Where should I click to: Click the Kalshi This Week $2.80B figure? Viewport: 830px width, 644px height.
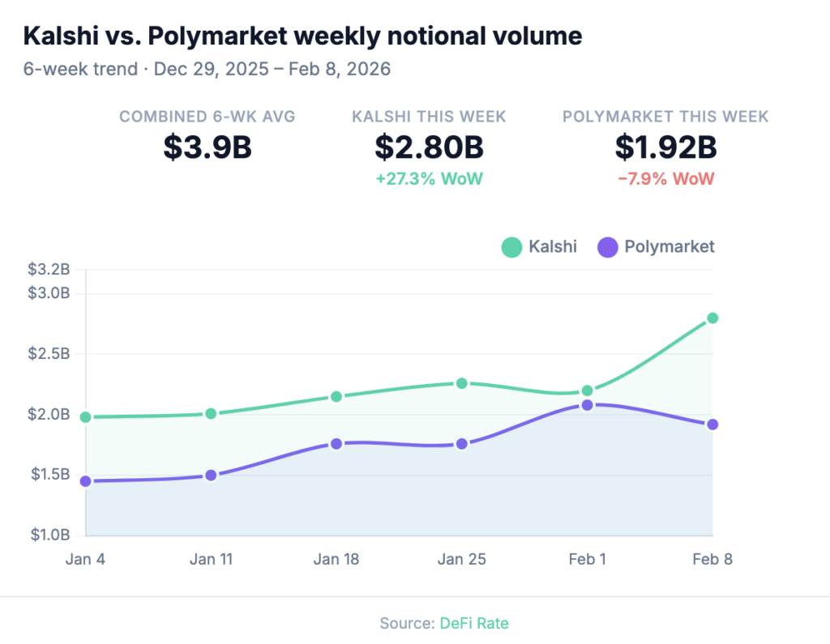pos(429,147)
